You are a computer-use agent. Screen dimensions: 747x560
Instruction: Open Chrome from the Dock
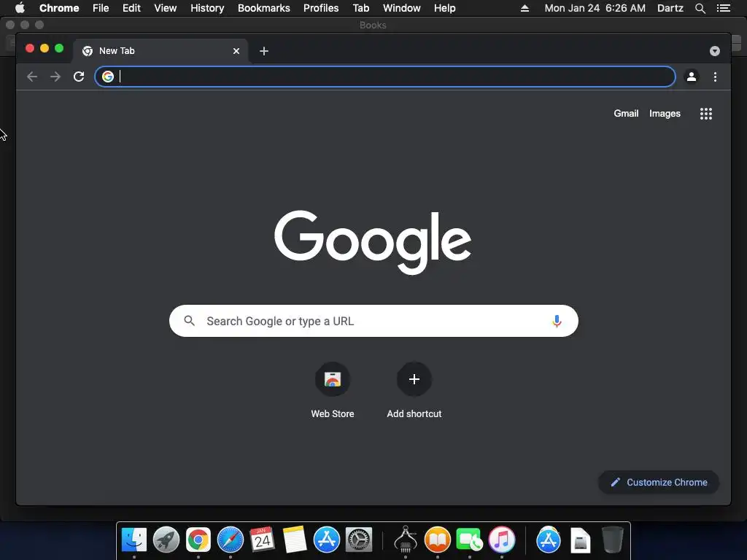coord(198,540)
